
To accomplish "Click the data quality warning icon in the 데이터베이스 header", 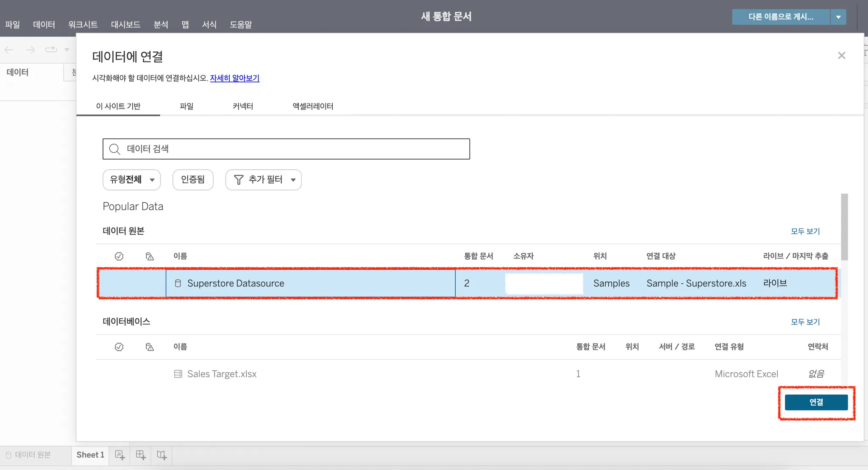I will point(150,347).
